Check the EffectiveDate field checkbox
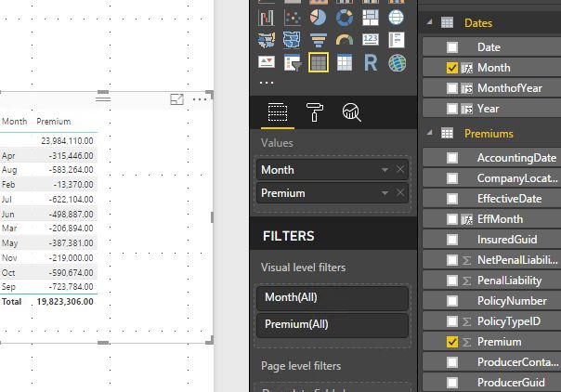 point(452,199)
